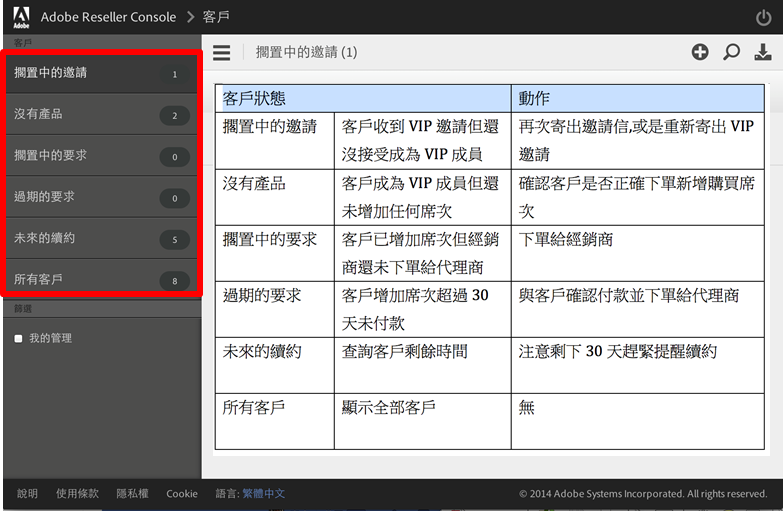Open the hamburger menu icon
This screenshot has width=783, height=511.
pyautogui.click(x=222, y=53)
